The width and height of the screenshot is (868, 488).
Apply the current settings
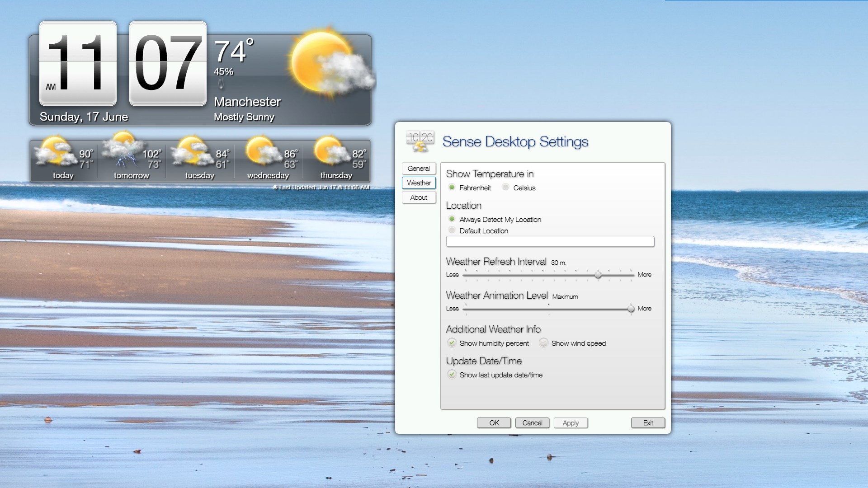click(x=571, y=422)
